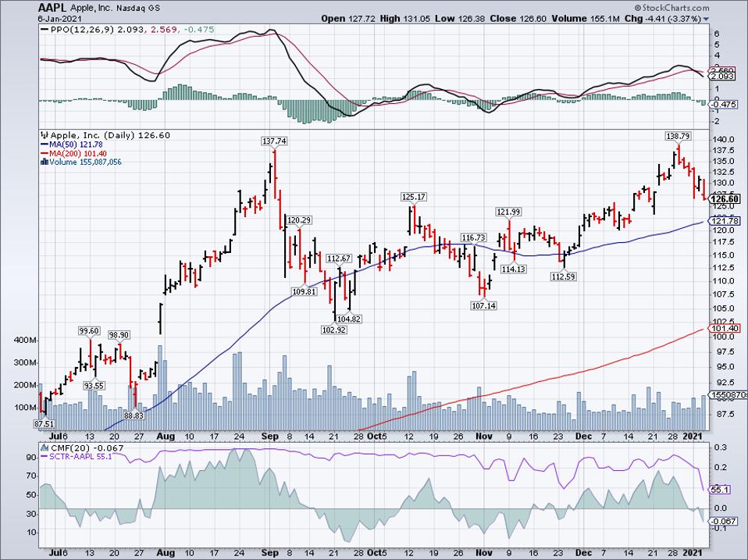Click the 6-Jan-2021 date label
Viewport: 748px width, 560px height.
pyautogui.click(x=59, y=19)
